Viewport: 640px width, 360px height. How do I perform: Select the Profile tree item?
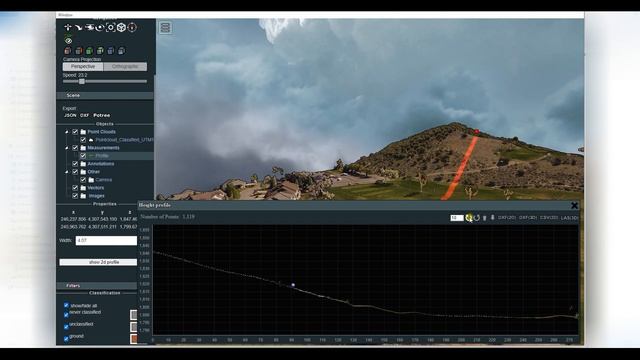pyautogui.click(x=102, y=156)
